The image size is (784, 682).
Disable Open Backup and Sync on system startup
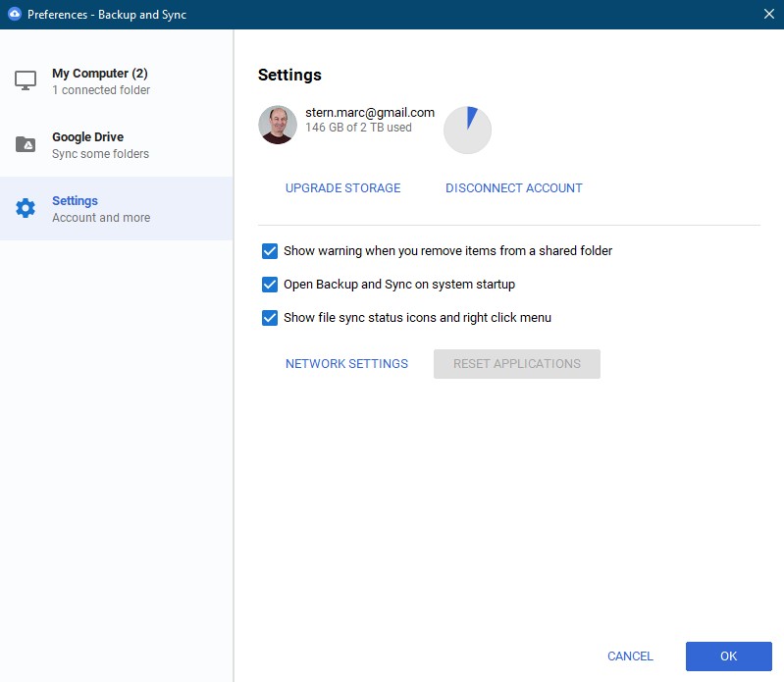pos(270,285)
